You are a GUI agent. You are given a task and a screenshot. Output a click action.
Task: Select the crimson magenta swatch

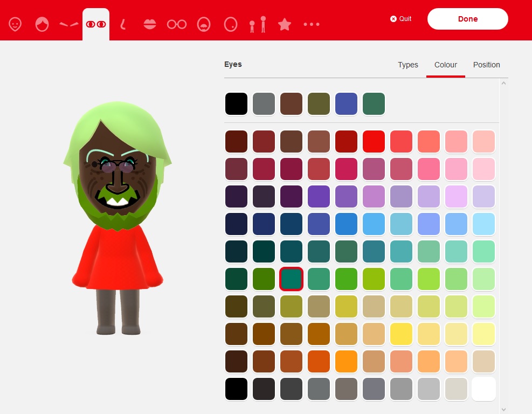[x=346, y=169]
